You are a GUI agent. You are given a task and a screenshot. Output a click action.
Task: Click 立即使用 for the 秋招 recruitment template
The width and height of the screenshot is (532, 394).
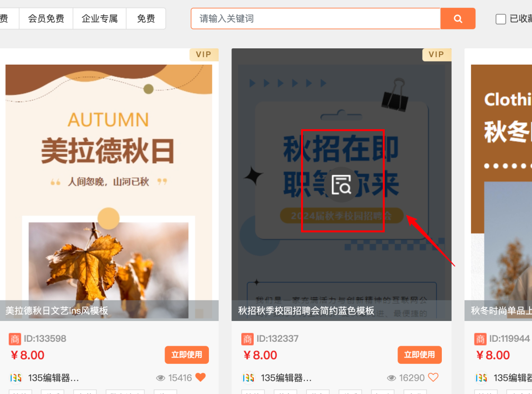pos(420,355)
